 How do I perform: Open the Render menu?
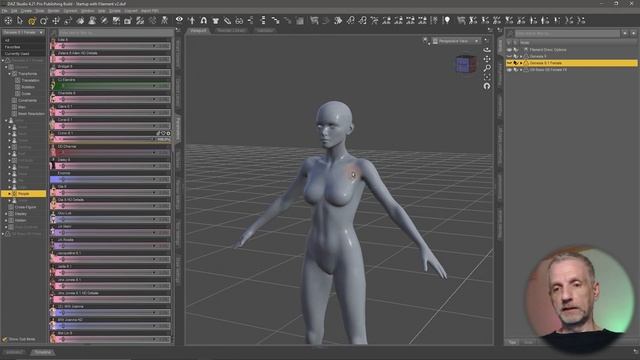point(53,11)
